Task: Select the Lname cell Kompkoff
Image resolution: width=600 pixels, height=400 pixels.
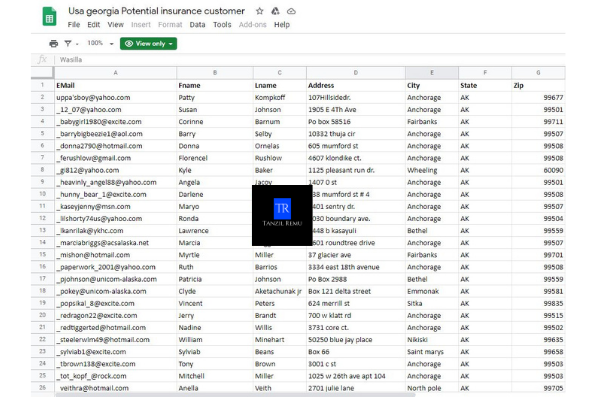Action: [280, 97]
